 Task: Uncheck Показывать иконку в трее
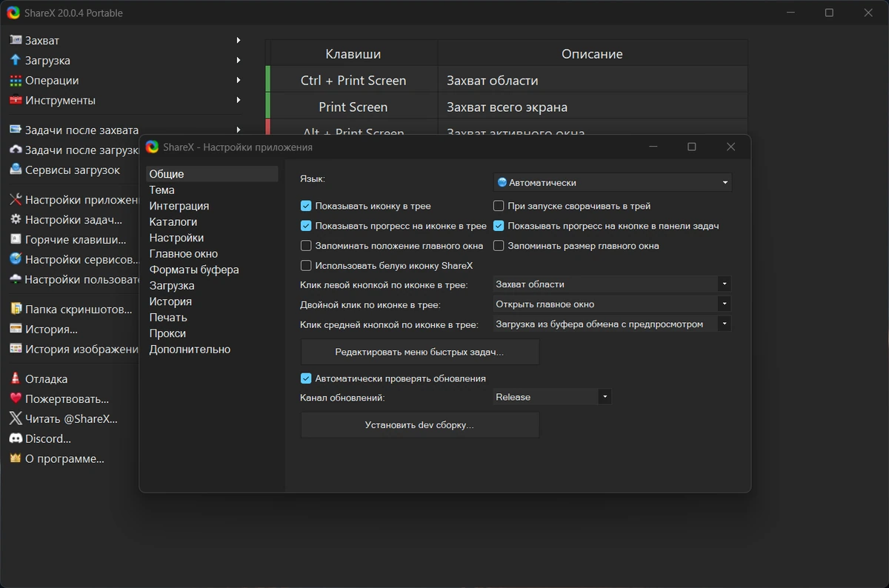(x=306, y=206)
